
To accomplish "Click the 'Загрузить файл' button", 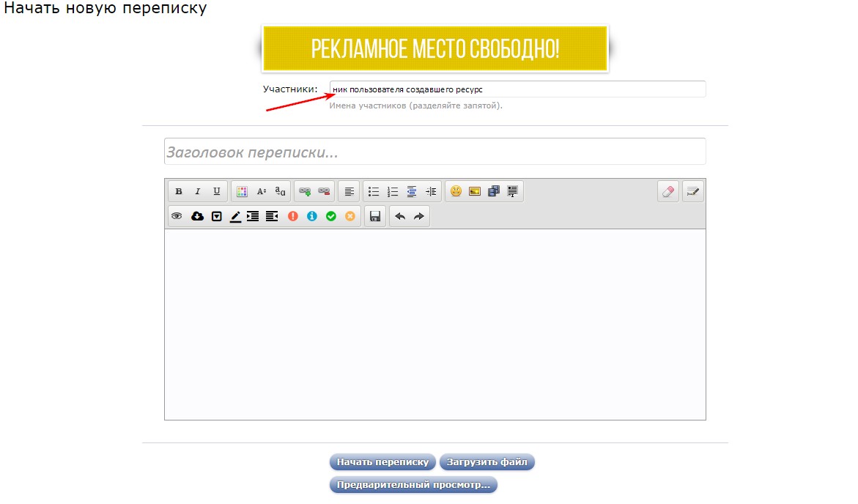I will (x=487, y=462).
